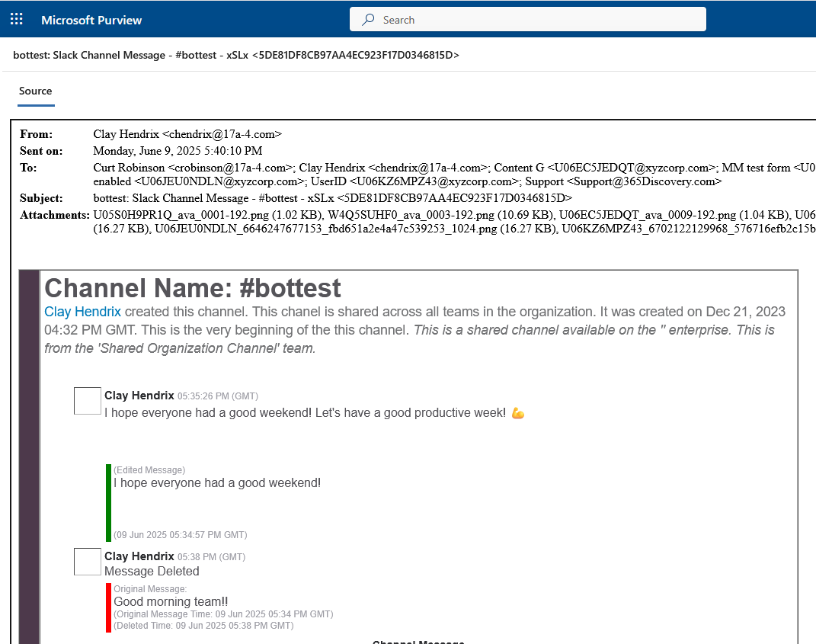Viewport: 816px width, 644px height.
Task: Click the avatar beside the Message Deleted entry
Action: pos(88,562)
